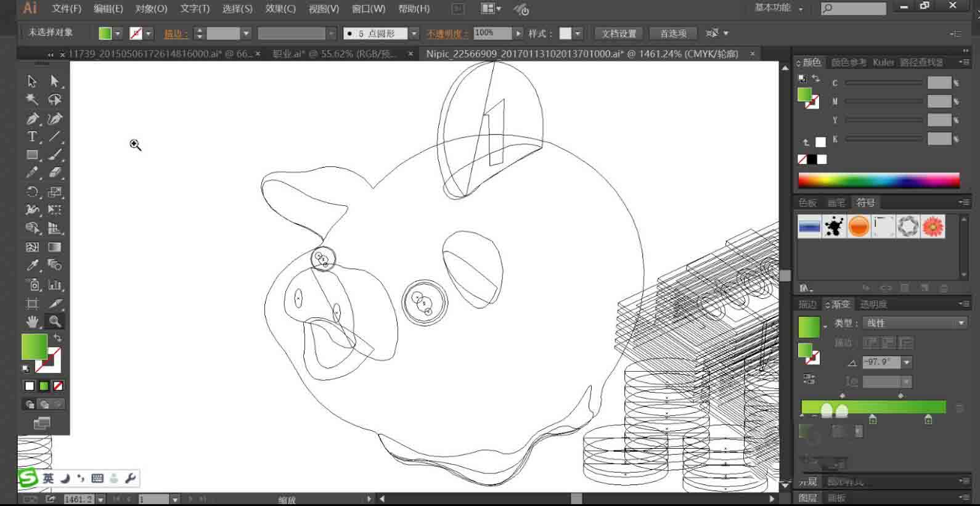Choose the Rectangle tool
The height and width of the screenshot is (506, 980).
click(x=32, y=155)
